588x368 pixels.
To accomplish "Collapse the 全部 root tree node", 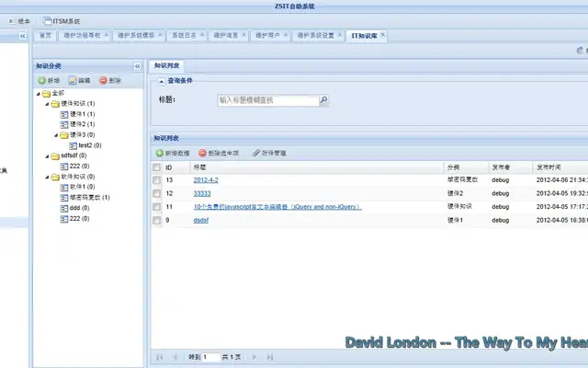I will tap(39, 94).
